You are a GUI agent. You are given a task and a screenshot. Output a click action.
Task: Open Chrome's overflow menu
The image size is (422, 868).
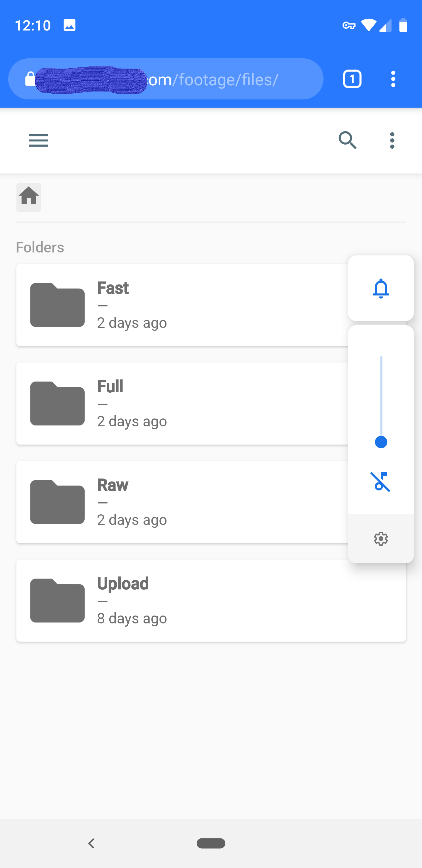click(393, 79)
